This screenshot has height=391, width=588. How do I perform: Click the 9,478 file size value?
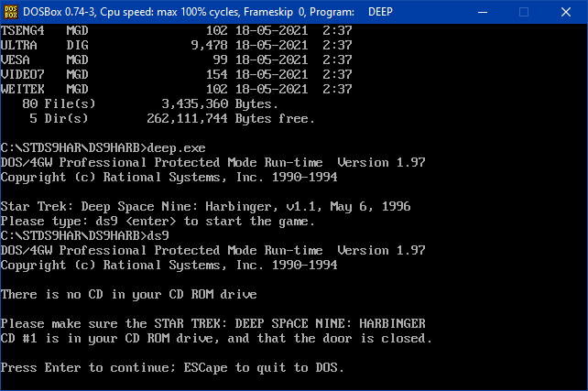[209, 46]
